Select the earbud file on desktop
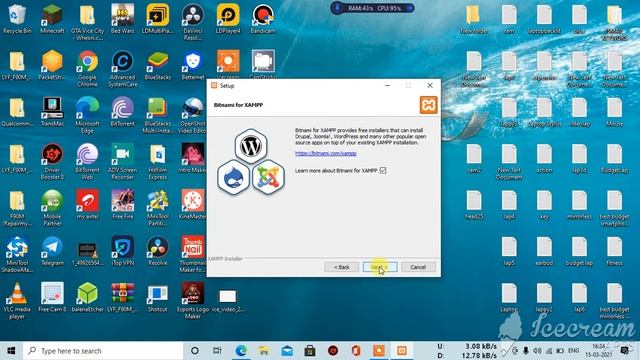Image resolution: width=640 pixels, height=360 pixels. click(544, 252)
